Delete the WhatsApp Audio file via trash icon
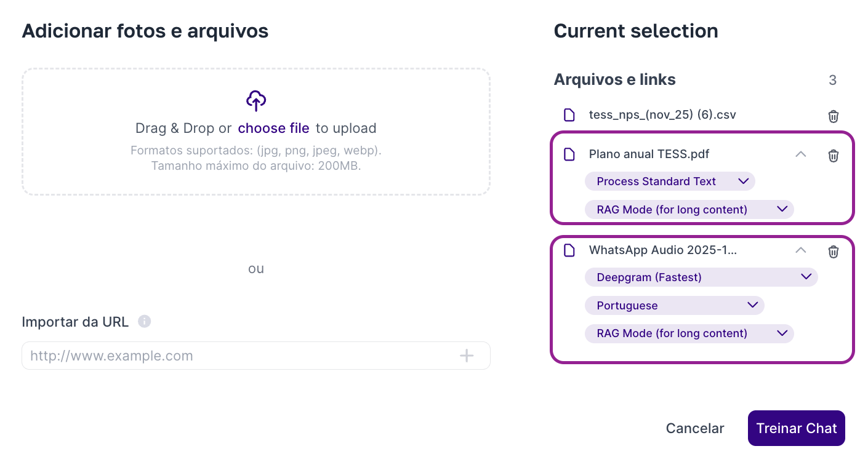The image size is (868, 470). coord(833,252)
